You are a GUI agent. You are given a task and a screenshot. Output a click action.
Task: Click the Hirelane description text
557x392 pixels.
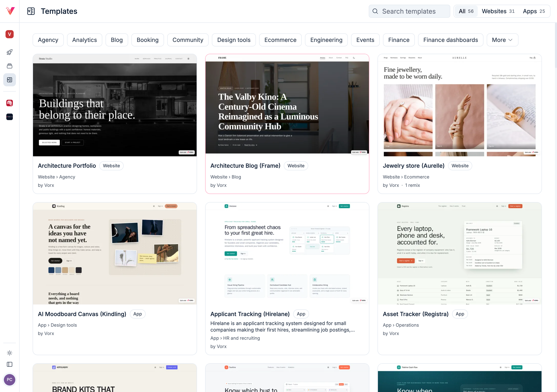coord(282,326)
